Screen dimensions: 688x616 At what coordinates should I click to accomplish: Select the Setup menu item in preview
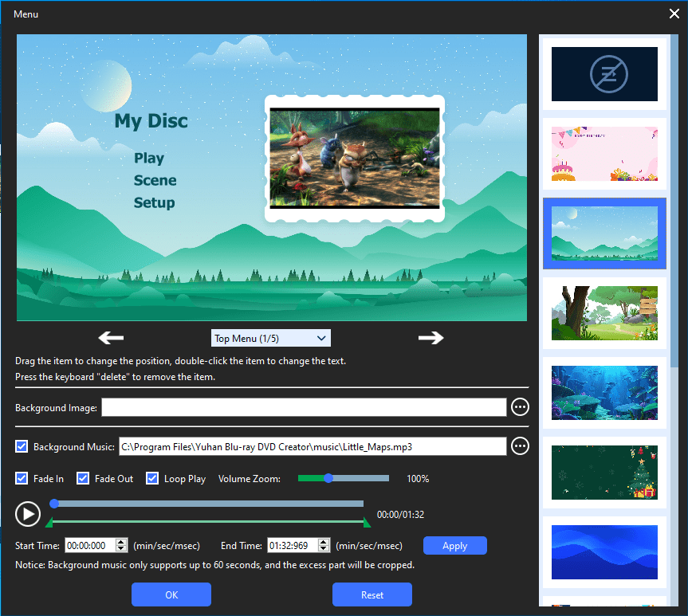(x=154, y=202)
